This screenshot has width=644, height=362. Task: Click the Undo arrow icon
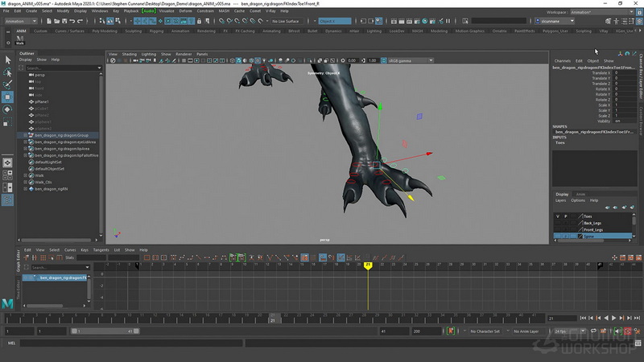tap(72, 21)
